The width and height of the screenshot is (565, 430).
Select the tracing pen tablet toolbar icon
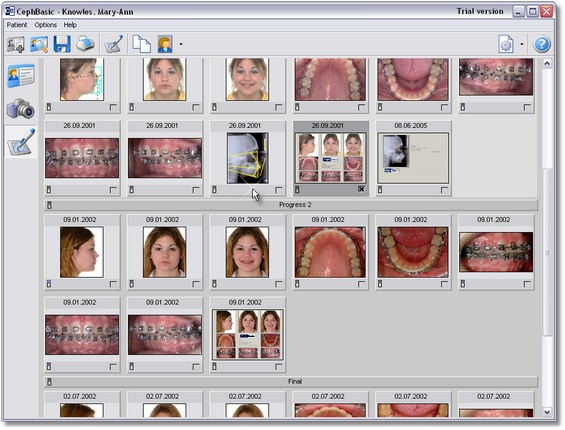pyautogui.click(x=114, y=44)
